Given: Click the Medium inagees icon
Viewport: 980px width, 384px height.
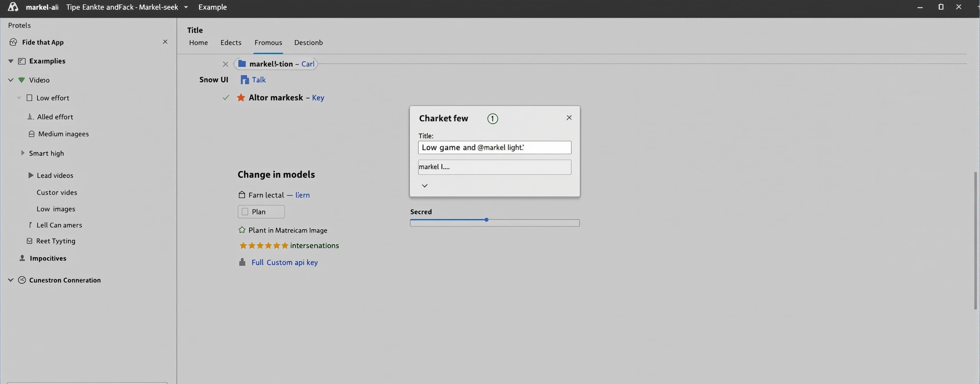Looking at the screenshot, I should coord(32,134).
